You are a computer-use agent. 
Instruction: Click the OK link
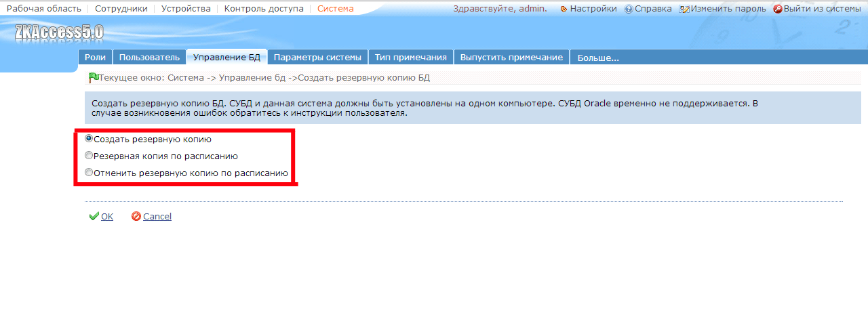point(107,217)
